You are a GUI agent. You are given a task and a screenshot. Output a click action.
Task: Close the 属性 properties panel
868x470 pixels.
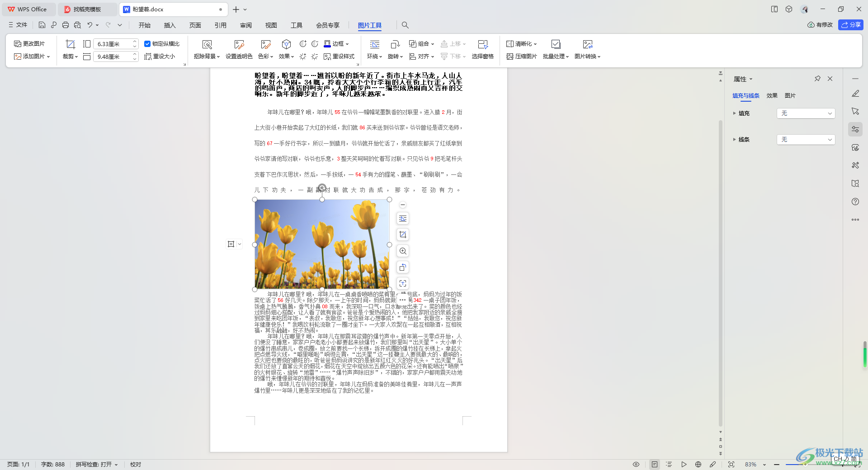point(830,79)
